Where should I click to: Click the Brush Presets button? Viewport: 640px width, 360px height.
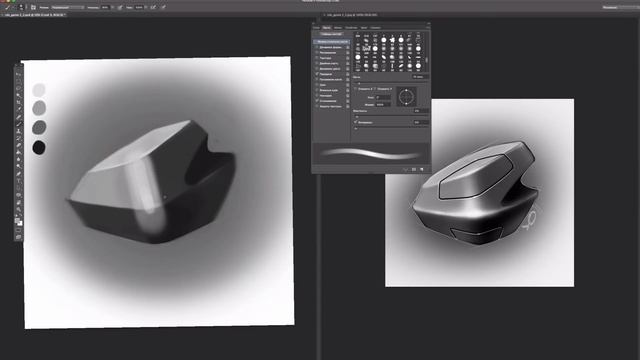pos(331,34)
